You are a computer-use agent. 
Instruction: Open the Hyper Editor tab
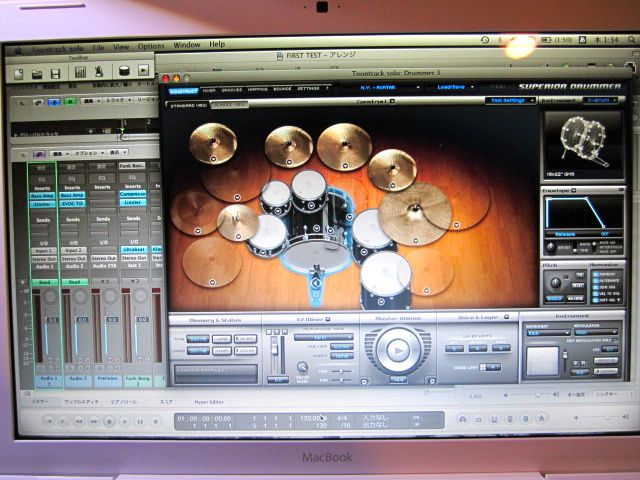[x=209, y=402]
